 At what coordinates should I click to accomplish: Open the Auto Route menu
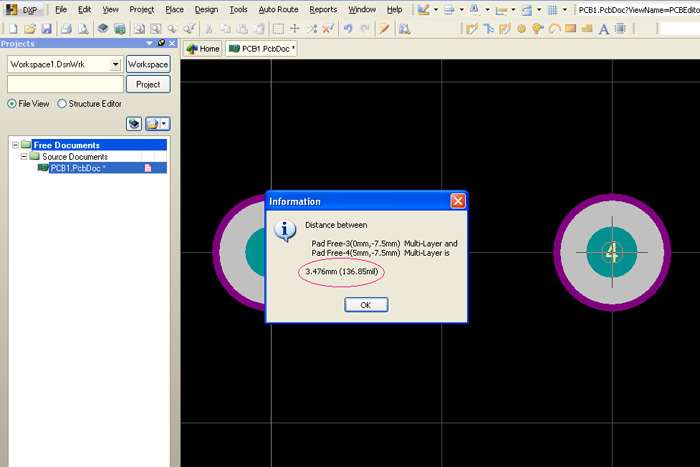(278, 9)
